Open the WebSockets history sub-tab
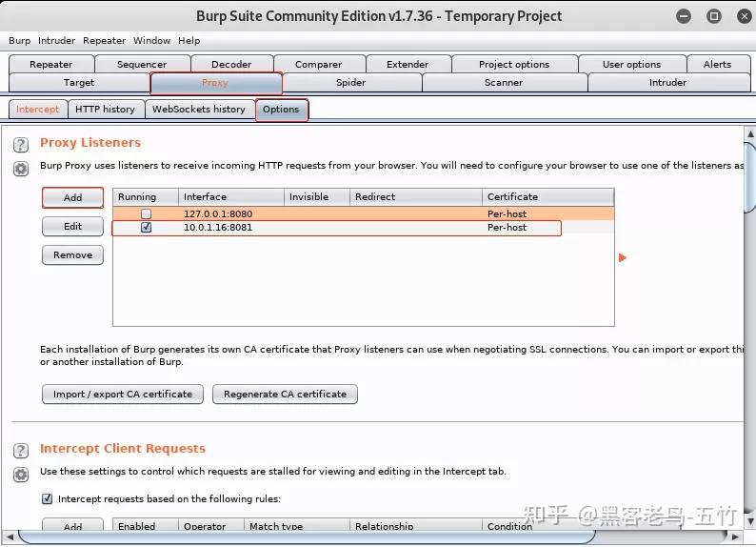Screen dimensions: 756x547 (199, 109)
